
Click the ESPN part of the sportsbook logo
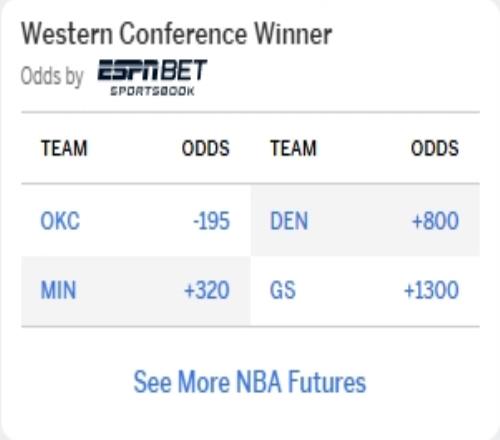coord(129,70)
